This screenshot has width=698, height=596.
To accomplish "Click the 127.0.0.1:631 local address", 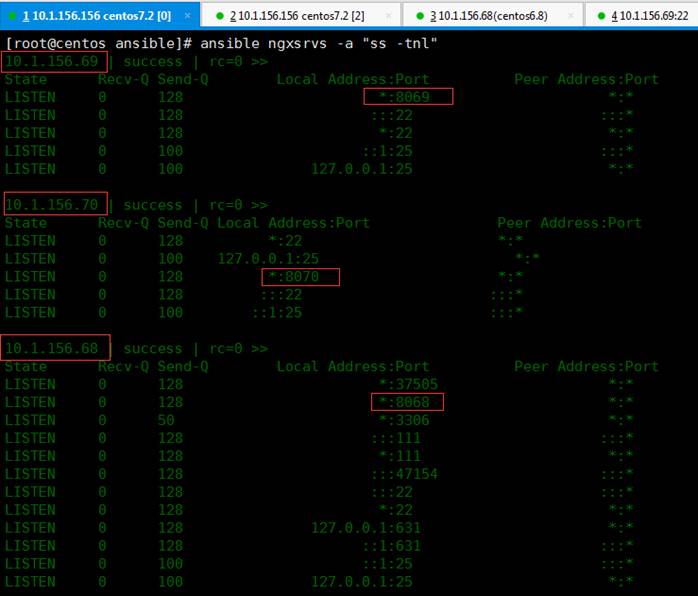I will pos(366,527).
